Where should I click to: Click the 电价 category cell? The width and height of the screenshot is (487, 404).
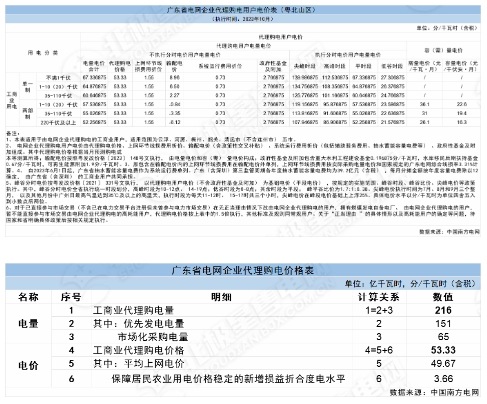click(28, 365)
